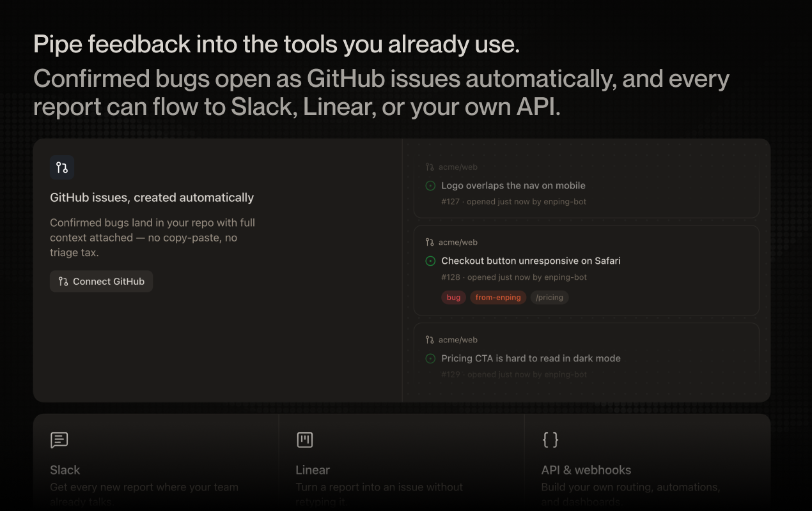The height and width of the screenshot is (511, 812).
Task: Click the Slack message icon
Action: click(x=59, y=440)
